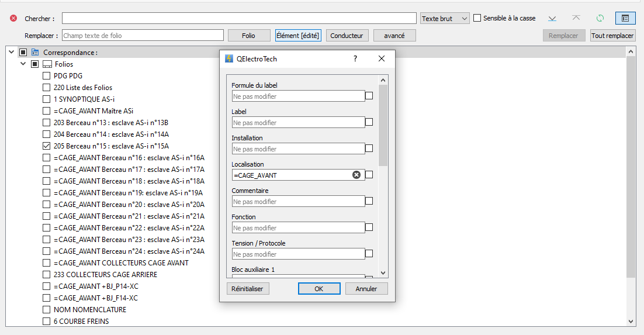Uncheck folio '205 Berceau n°15'
This screenshot has width=644, height=335.
click(x=47, y=146)
